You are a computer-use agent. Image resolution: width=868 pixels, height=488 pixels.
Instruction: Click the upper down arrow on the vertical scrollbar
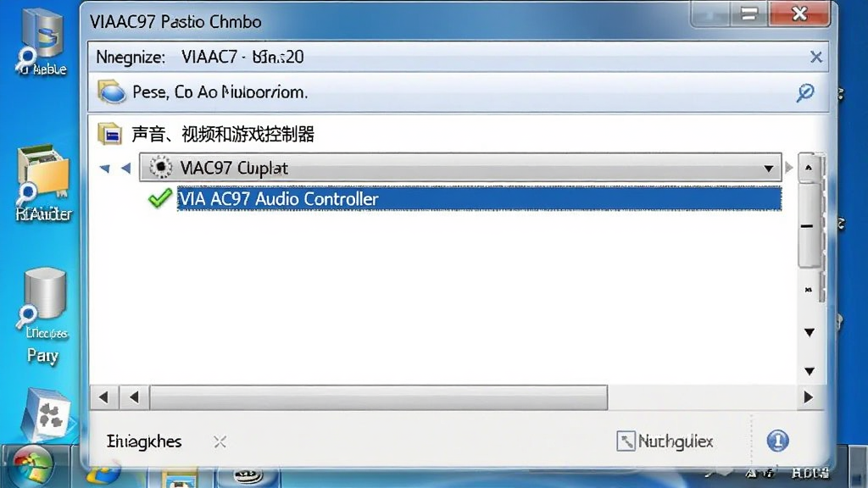[810, 332]
